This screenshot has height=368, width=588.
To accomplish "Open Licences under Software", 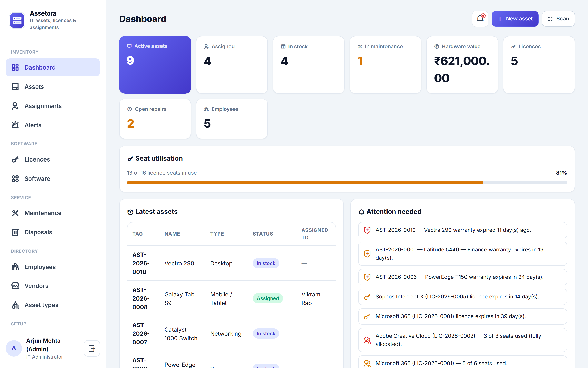I will click(53, 159).
